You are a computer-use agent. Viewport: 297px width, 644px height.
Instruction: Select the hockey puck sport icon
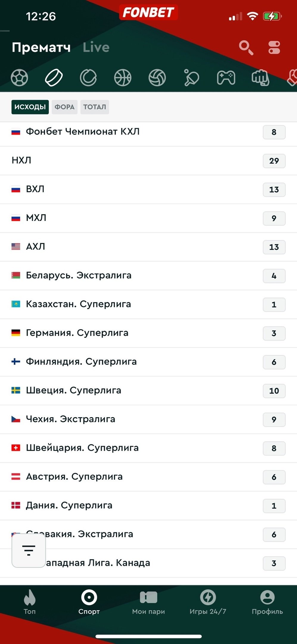tap(54, 78)
